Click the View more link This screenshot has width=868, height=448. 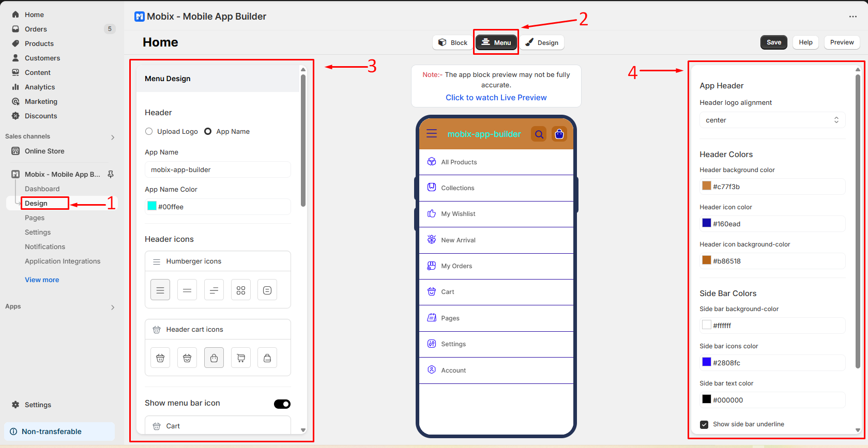pyautogui.click(x=42, y=280)
